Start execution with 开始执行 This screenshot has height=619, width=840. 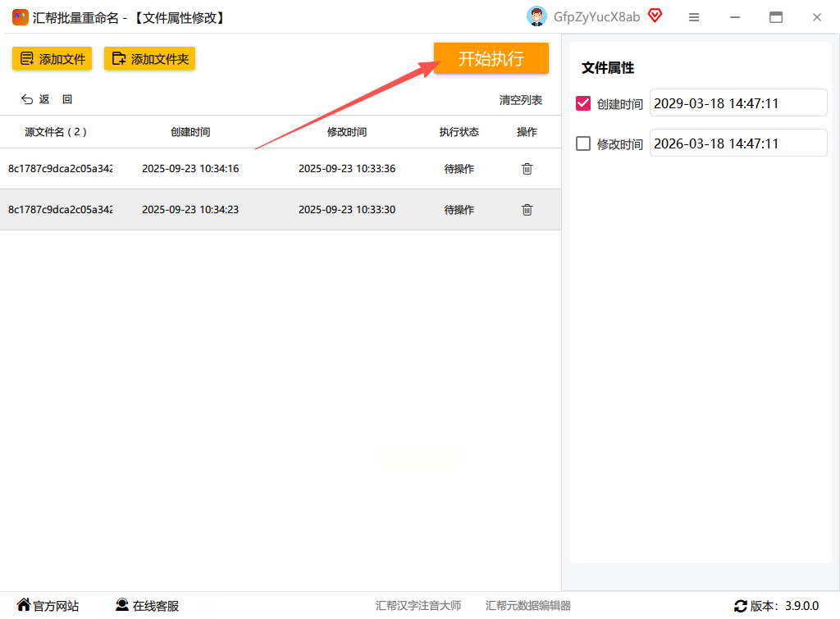point(491,58)
